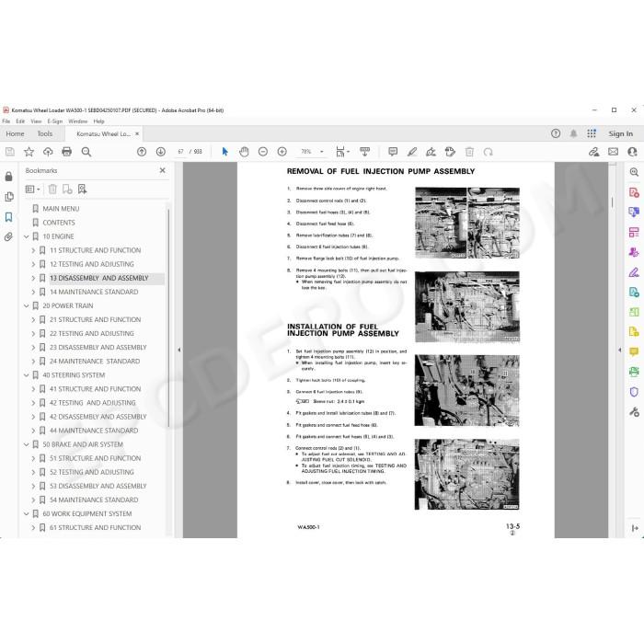Image resolution: width=644 pixels, height=644 pixels.
Task: Close the Komatsu Wheel Lo... document tab
Action: click(x=137, y=133)
